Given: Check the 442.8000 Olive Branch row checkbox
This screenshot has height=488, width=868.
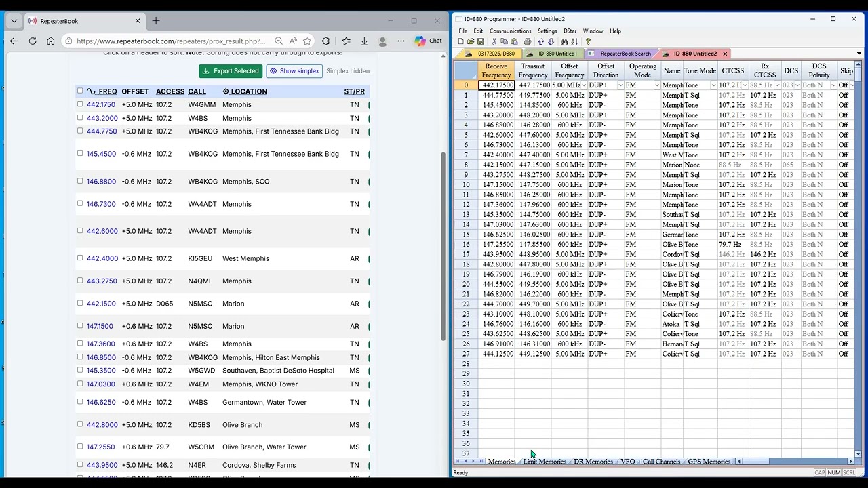Looking at the screenshot, I should click(80, 424).
